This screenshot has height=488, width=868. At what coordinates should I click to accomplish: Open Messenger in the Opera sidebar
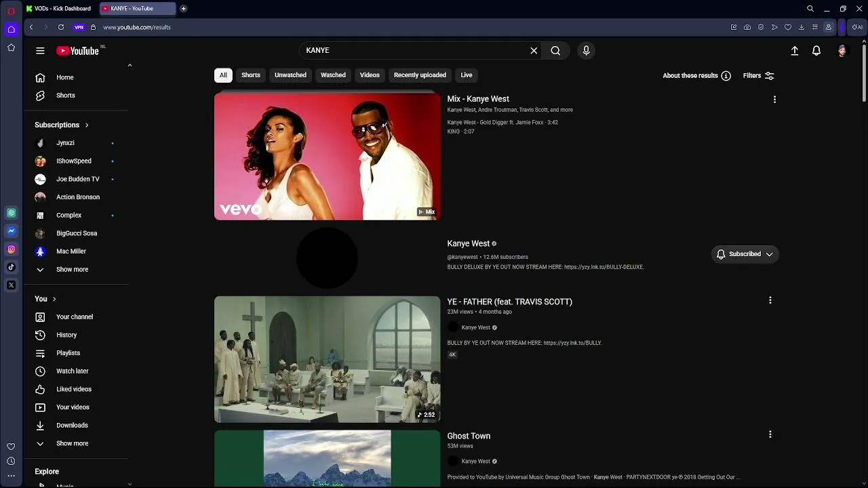coord(11,231)
